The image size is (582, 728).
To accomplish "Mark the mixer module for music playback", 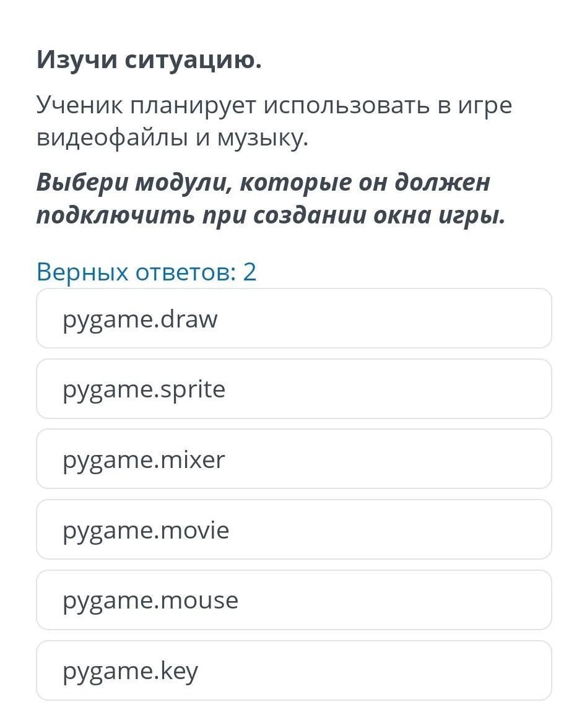I will [x=293, y=459].
